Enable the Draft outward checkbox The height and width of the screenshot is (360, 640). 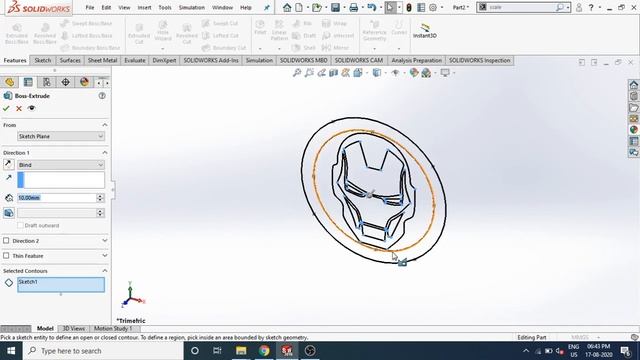coord(20,225)
